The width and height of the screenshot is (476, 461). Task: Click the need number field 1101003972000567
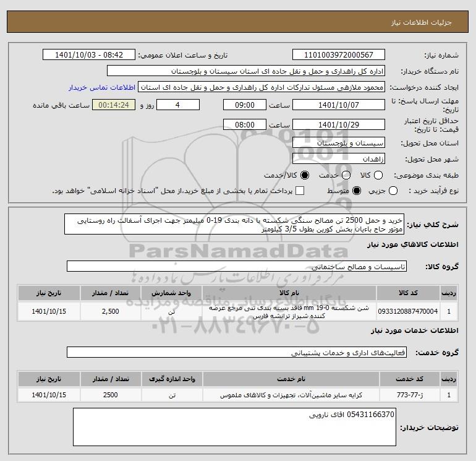click(339, 54)
